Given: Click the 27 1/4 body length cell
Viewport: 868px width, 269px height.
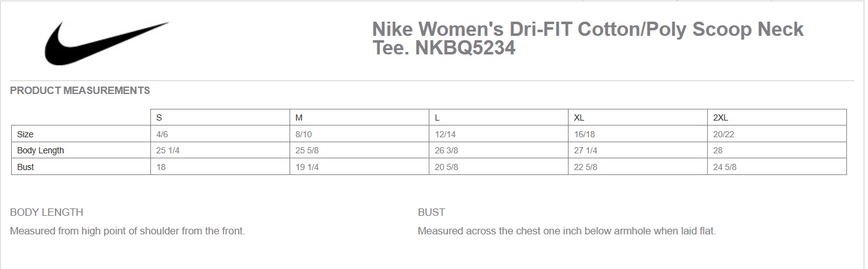Looking at the screenshot, I should [x=585, y=150].
